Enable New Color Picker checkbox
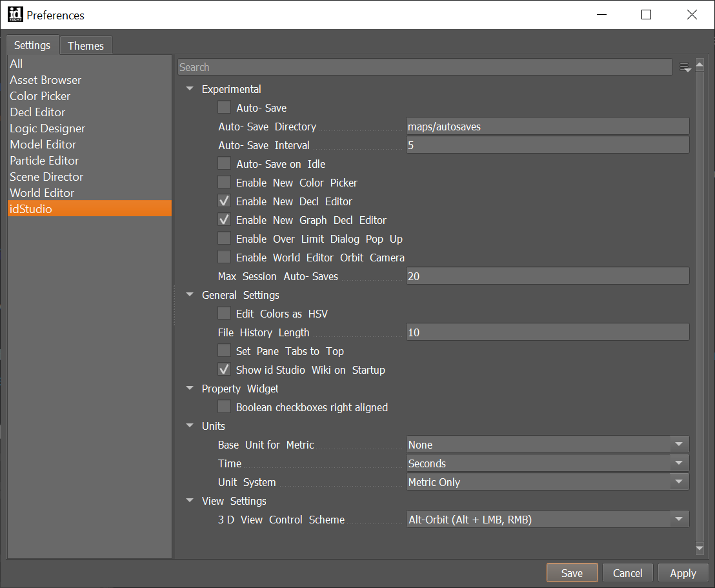Viewport: 715px width, 588px height. pyautogui.click(x=224, y=182)
